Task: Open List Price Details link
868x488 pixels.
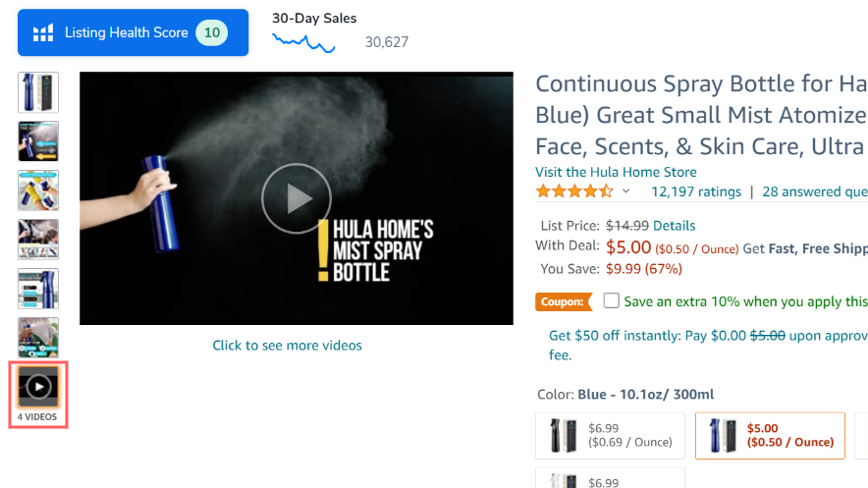Action: (x=674, y=225)
